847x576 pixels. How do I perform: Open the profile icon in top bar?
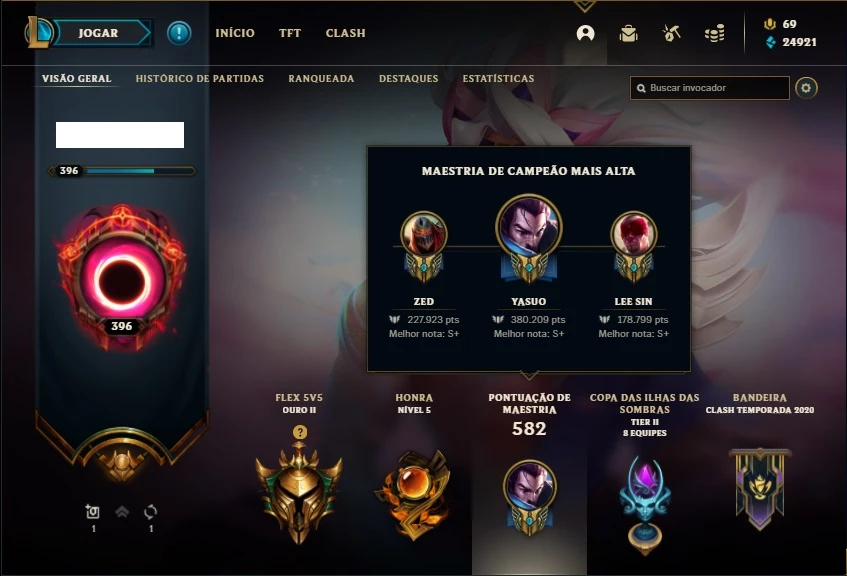[586, 34]
